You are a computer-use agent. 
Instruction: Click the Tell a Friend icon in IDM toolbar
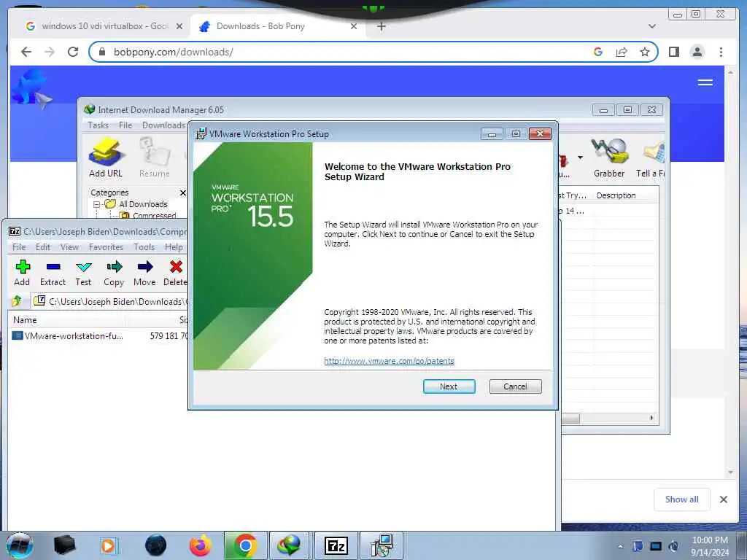point(651,157)
